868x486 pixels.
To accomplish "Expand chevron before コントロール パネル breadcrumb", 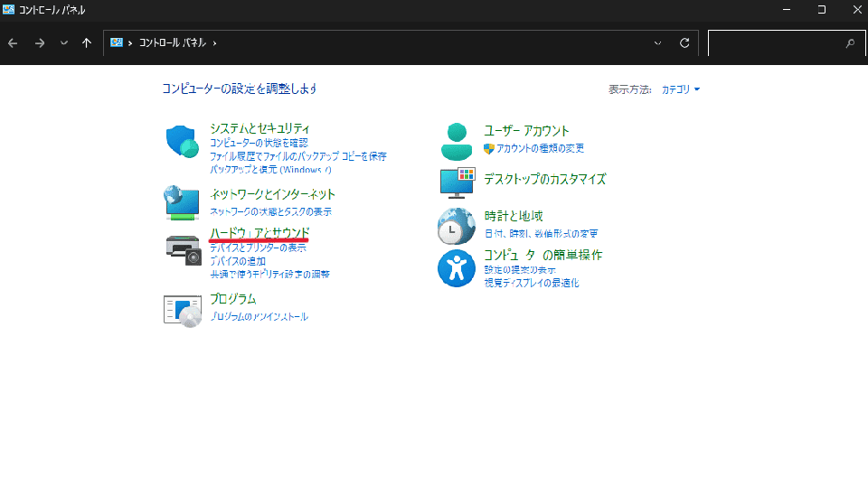I will click(x=130, y=43).
